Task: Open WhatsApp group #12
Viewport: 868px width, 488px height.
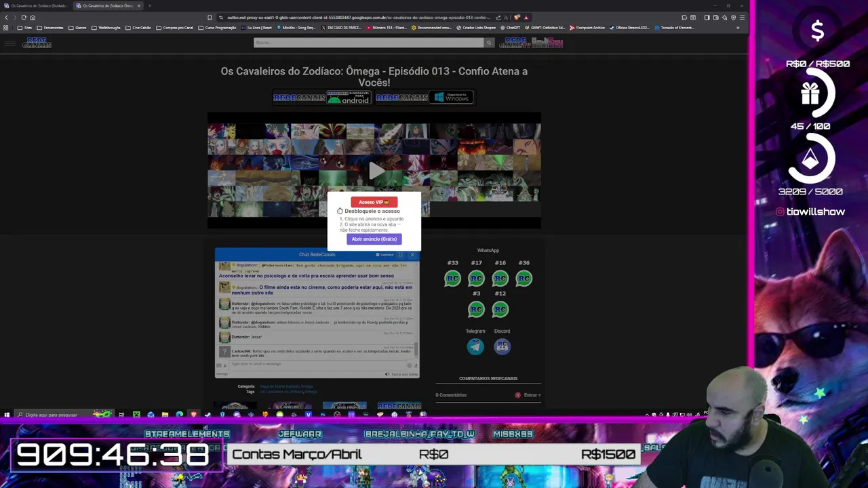Action: tap(500, 309)
